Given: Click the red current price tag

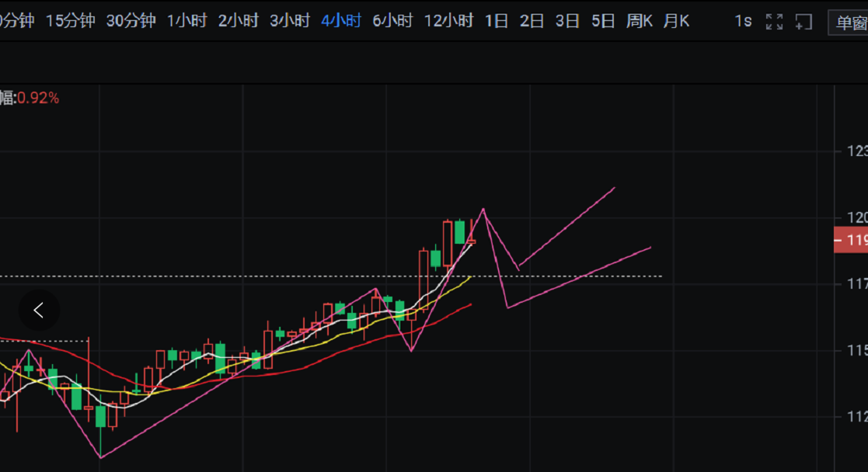Looking at the screenshot, I should pyautogui.click(x=851, y=240).
